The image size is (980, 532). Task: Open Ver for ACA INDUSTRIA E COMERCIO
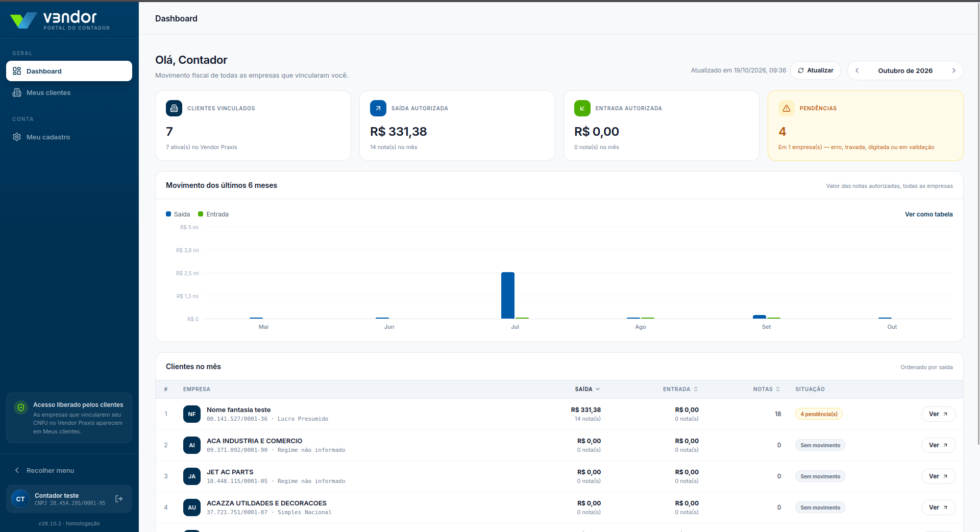click(x=938, y=445)
